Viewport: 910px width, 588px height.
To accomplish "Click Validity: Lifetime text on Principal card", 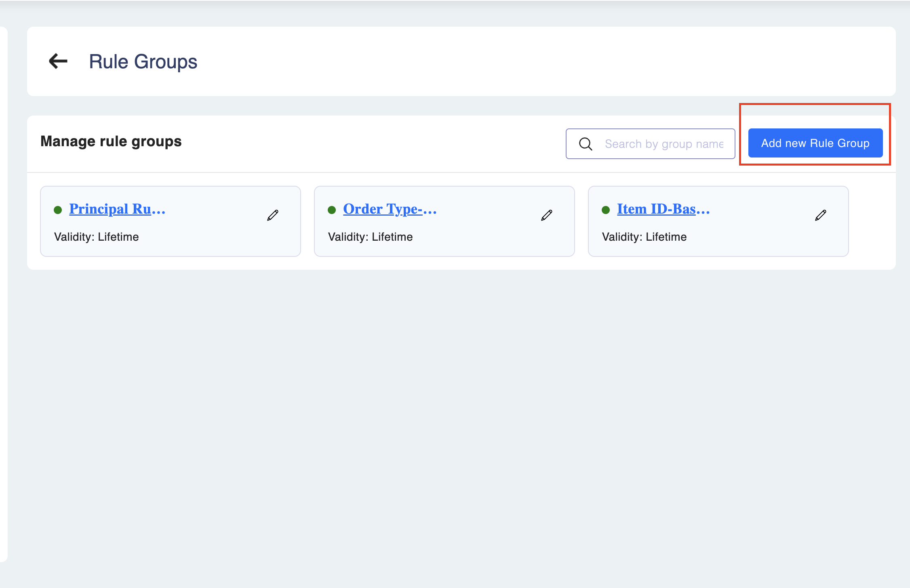I will 97,237.
